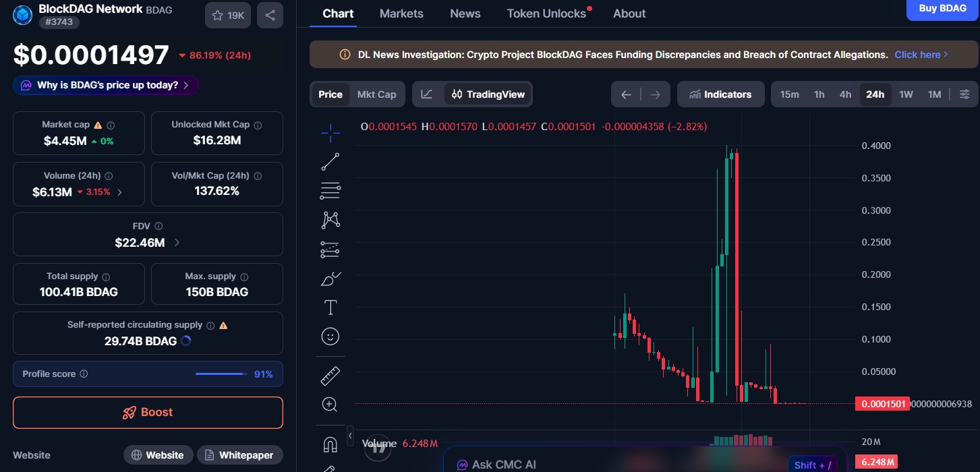Image resolution: width=980 pixels, height=472 pixels.
Task: Switch chart to Mkt Cap view
Action: [376, 94]
